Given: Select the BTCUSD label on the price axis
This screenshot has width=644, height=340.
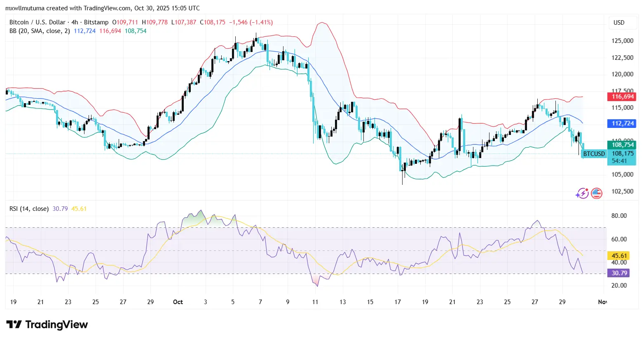Looking at the screenshot, I should pyautogui.click(x=593, y=153).
